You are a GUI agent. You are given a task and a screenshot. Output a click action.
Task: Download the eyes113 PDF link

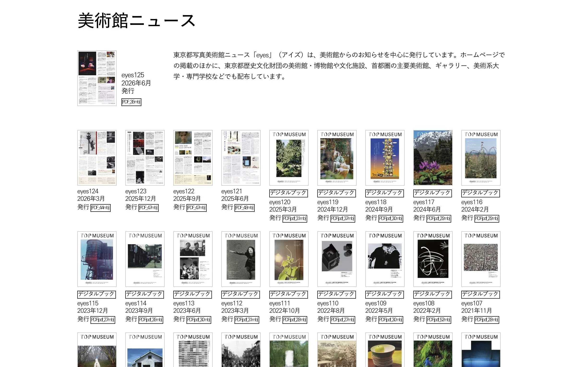[199, 320]
